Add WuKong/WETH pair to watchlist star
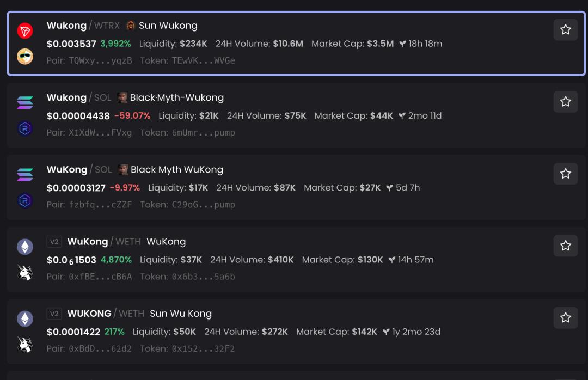588x380 pixels. [565, 246]
